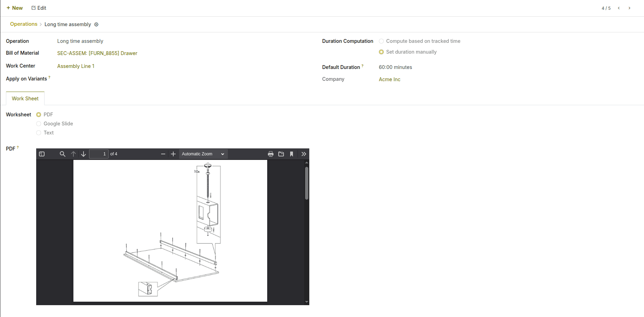This screenshot has height=317, width=644.
Task: Choose Google Slide as worksheet type
Action: [39, 124]
